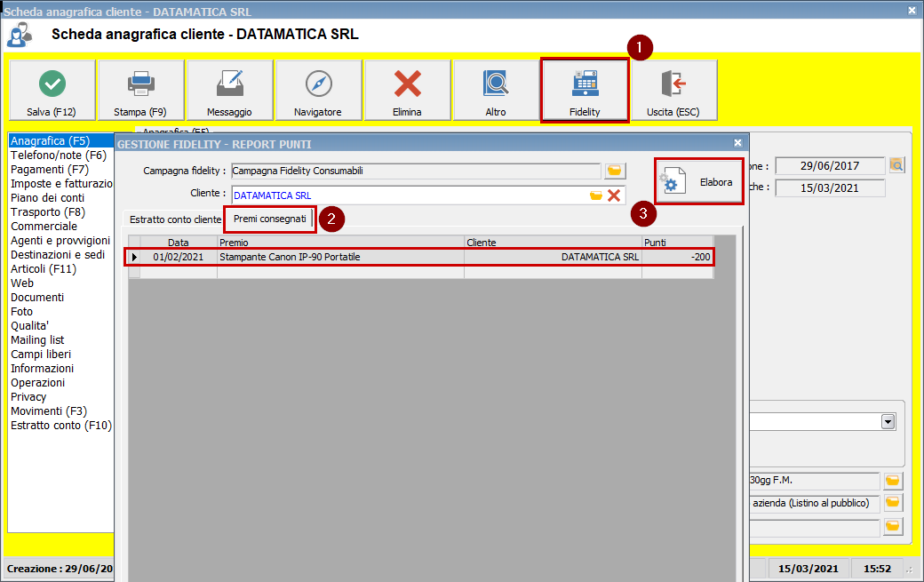This screenshot has width=924, height=582.
Task: Select Anagrafica (F5) in the sidebar
Action: (61, 140)
